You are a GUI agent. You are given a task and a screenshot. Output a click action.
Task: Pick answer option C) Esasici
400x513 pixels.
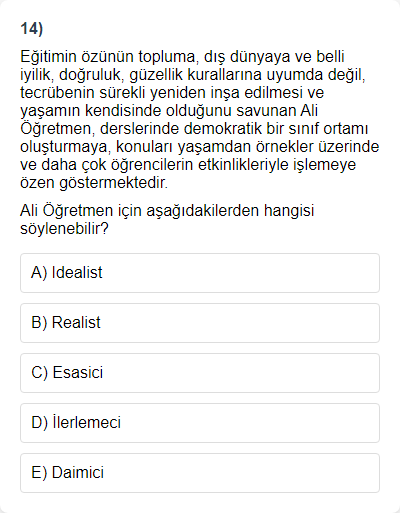point(200,373)
